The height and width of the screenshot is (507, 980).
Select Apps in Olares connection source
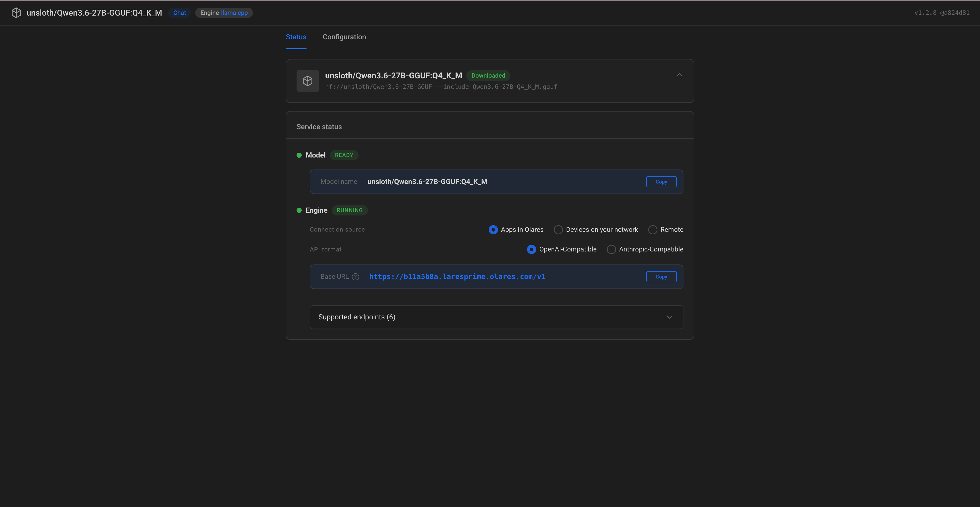[x=493, y=230]
